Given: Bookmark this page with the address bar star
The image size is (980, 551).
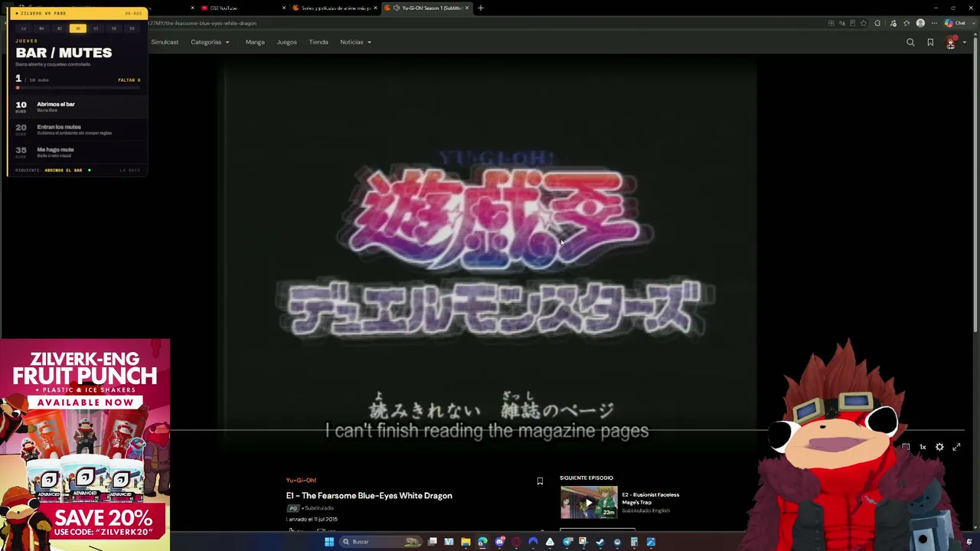Looking at the screenshot, I should point(864,23).
